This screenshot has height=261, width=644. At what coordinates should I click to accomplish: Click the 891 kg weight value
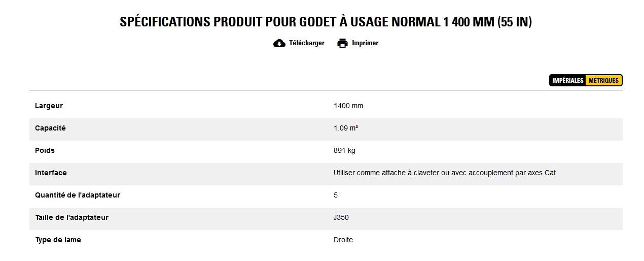click(x=344, y=151)
